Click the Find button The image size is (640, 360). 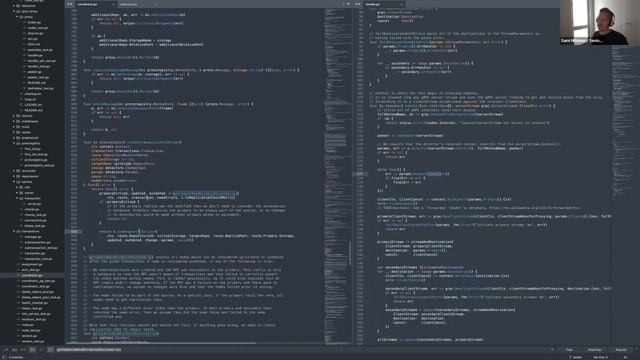(x=569, y=350)
